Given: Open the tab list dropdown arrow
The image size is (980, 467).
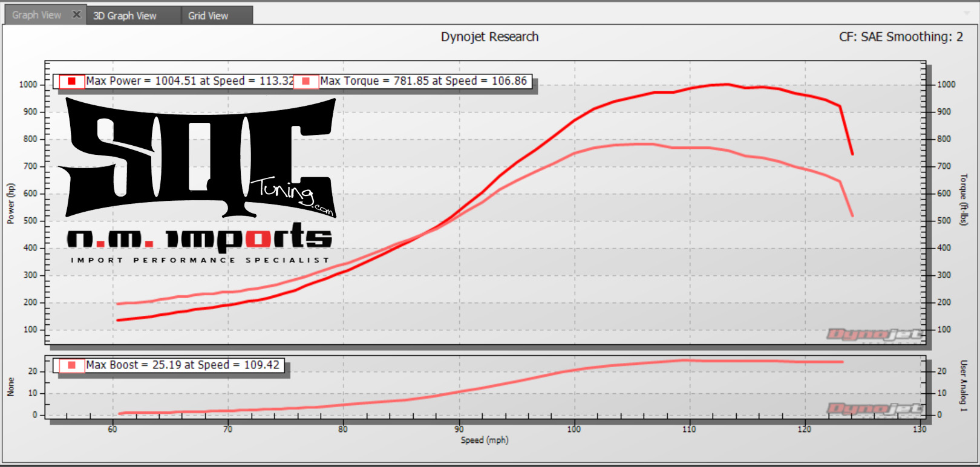Looking at the screenshot, I should coord(966,13).
